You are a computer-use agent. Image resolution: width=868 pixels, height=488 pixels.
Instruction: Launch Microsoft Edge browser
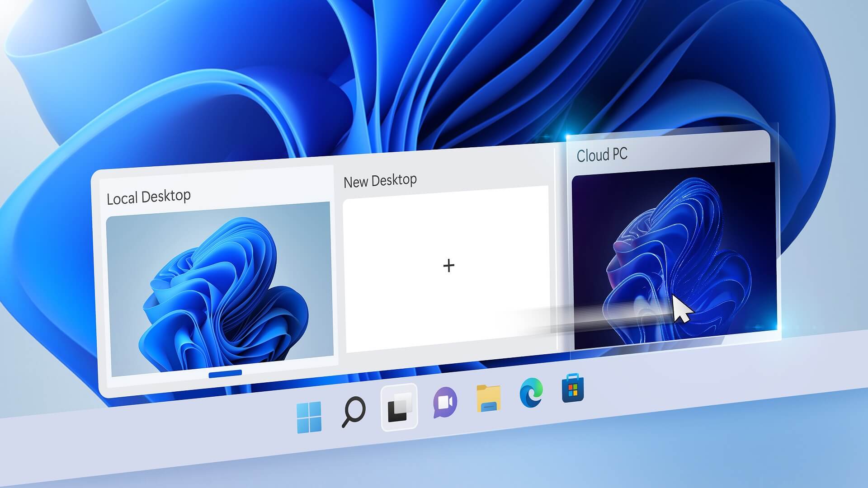tap(531, 392)
